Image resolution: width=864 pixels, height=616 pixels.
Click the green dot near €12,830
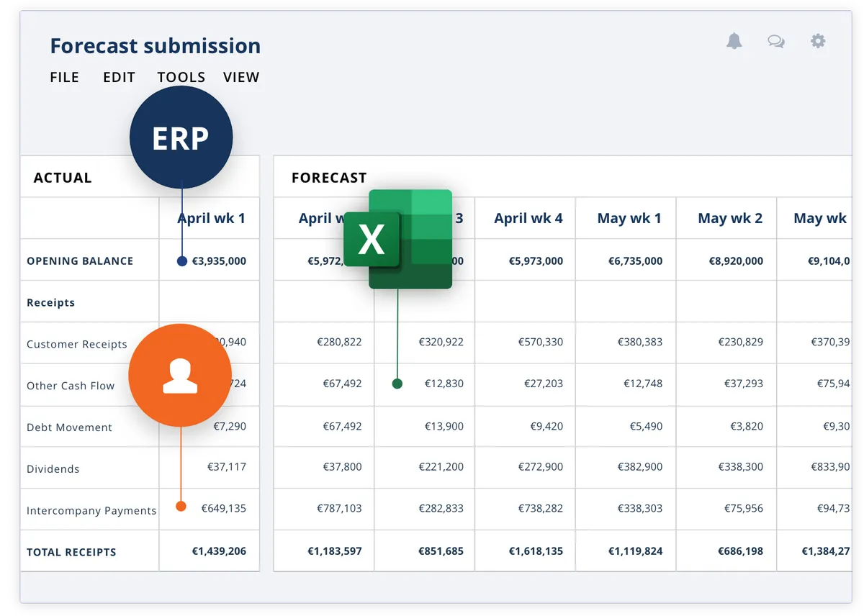[x=397, y=384]
